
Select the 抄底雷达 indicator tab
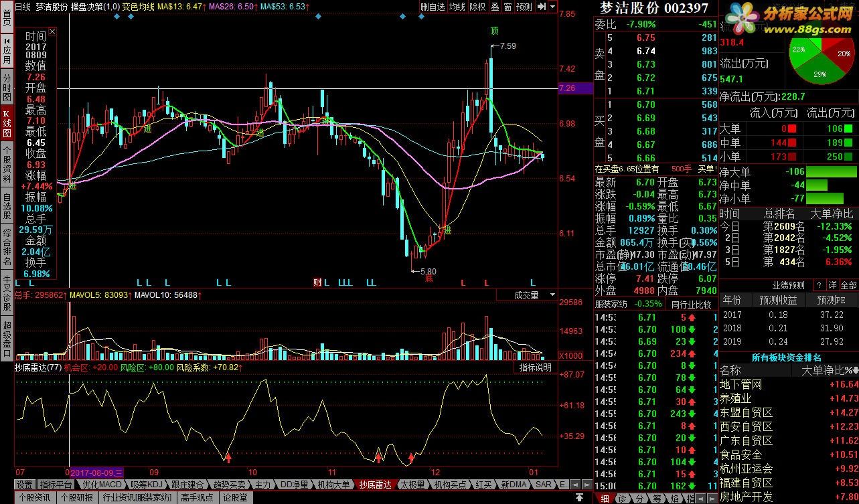point(375,484)
